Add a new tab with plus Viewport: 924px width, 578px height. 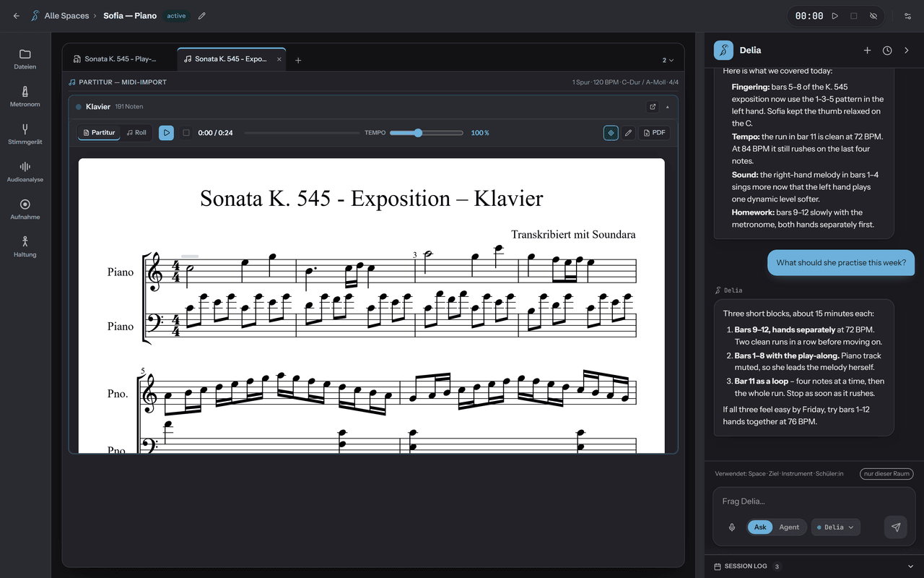click(x=298, y=60)
